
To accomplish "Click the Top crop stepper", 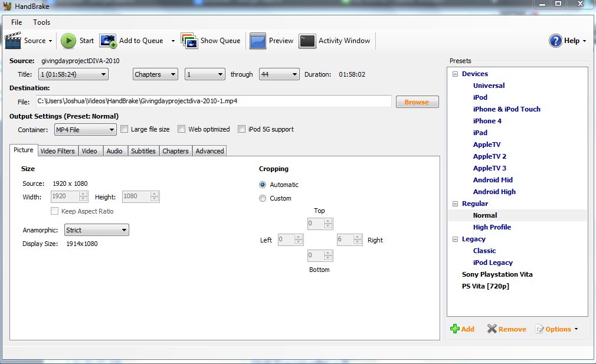I will pos(320,224).
